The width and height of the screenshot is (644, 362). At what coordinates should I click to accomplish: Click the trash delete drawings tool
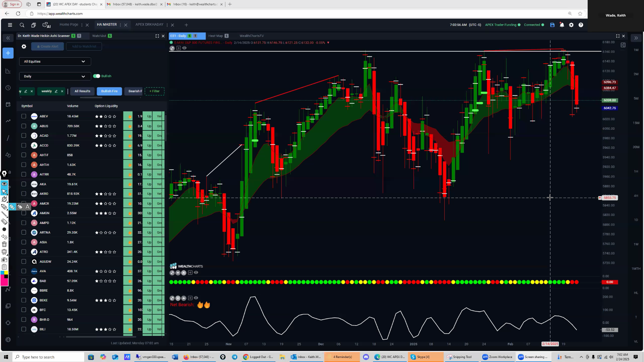[4, 244]
